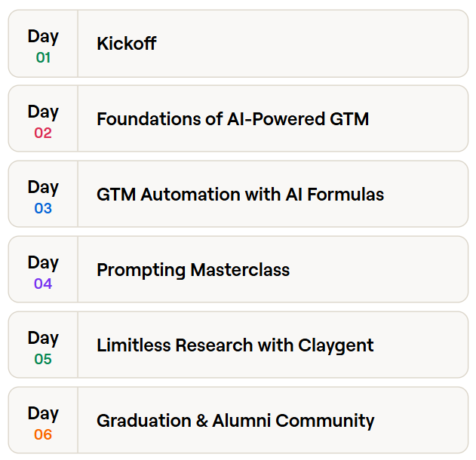Select the Day 02 label
This screenshot has width=476, height=460.
tap(43, 121)
